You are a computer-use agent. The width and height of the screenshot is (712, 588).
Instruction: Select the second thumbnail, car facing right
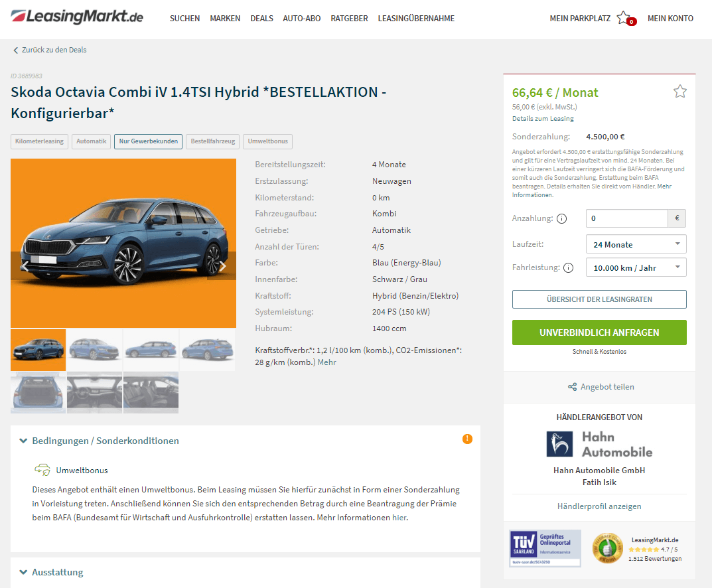click(94, 350)
